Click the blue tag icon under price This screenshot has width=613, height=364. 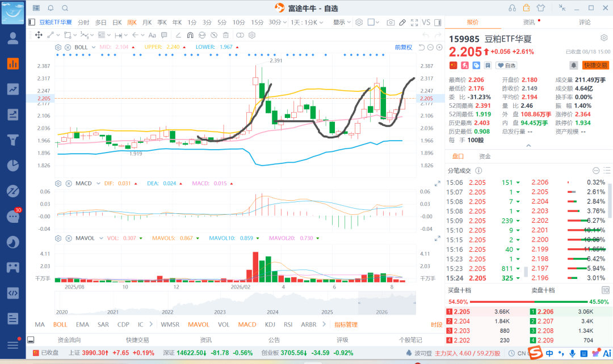(x=476, y=65)
